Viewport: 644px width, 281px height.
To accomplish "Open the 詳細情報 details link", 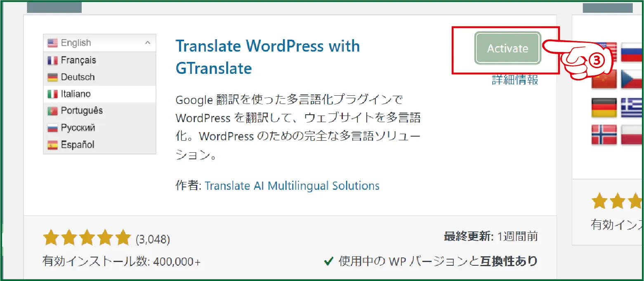I will (515, 80).
